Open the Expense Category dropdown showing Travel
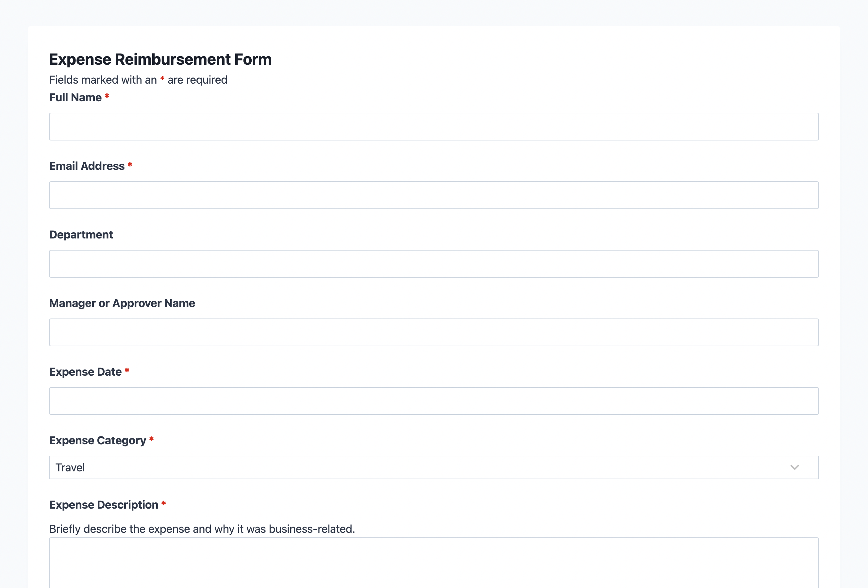Image resolution: width=868 pixels, height=588 pixels. tap(411, 467)
